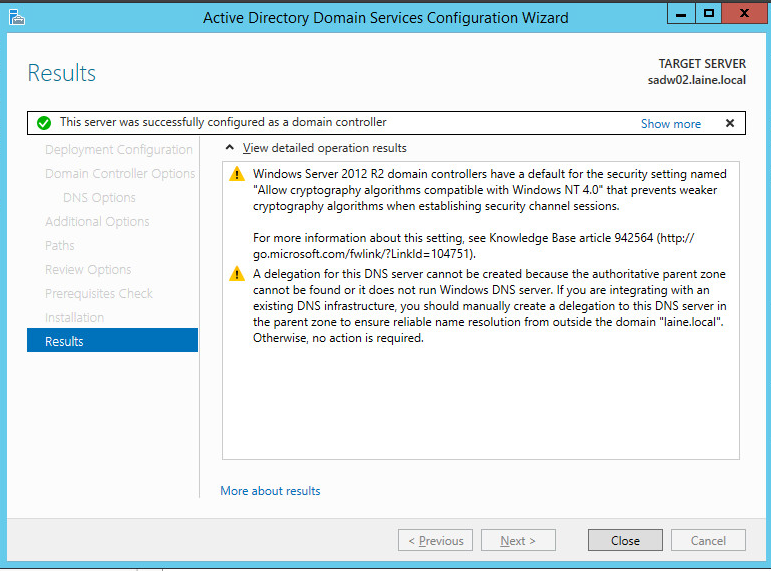This screenshot has width=771, height=571.
Task: Minimize the wizard window
Action: click(681, 14)
